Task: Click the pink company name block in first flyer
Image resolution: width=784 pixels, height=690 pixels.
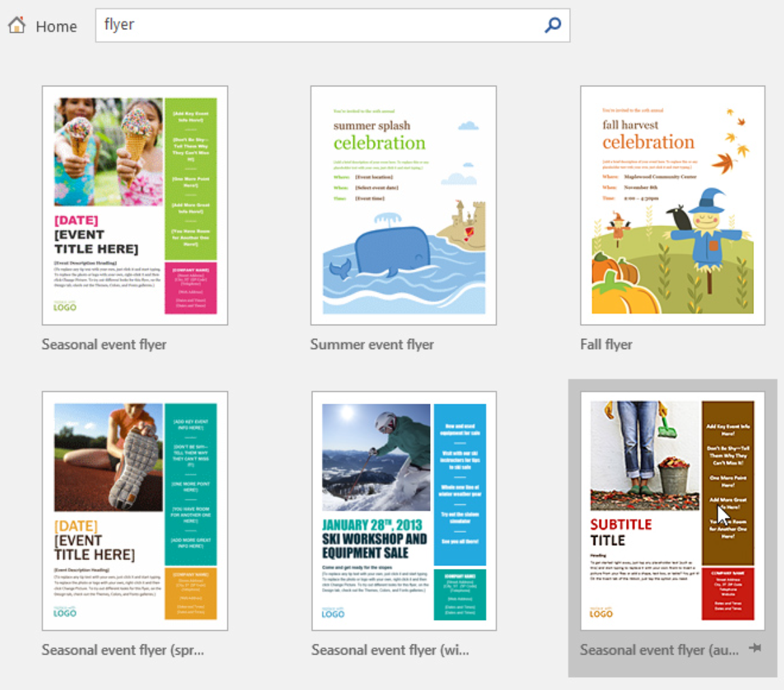Action: (191, 288)
